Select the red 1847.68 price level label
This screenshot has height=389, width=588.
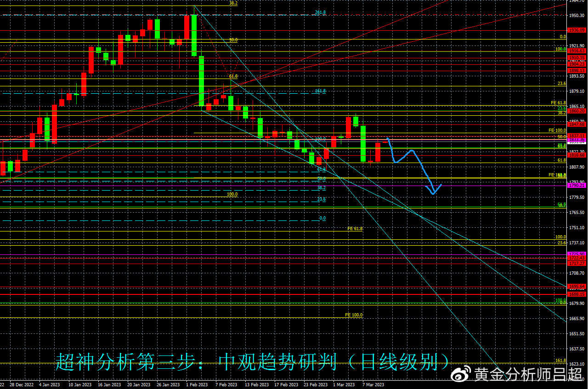577,124
